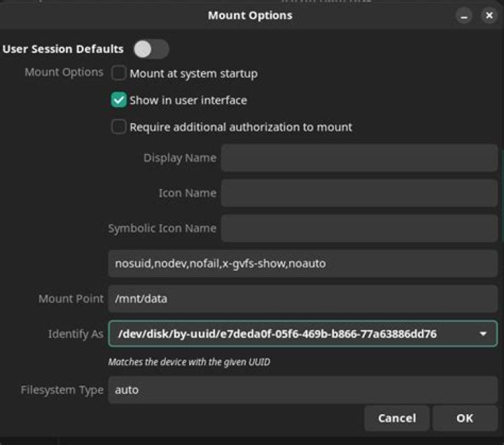Click the Cancel button
Image resolution: width=504 pixels, height=445 pixels.
click(x=397, y=418)
